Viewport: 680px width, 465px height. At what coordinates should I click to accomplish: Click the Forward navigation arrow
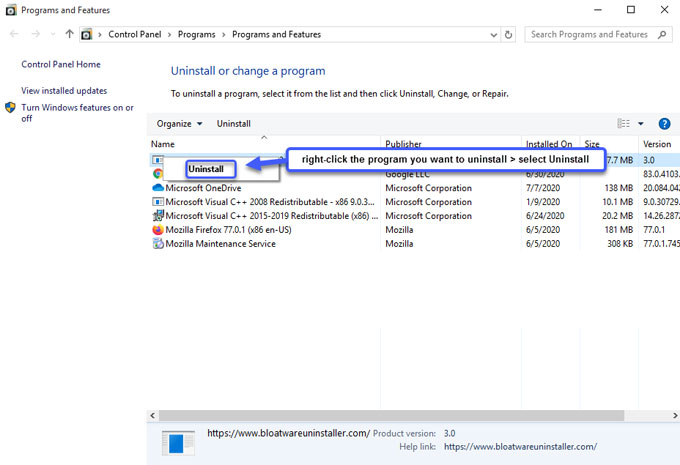click(36, 34)
